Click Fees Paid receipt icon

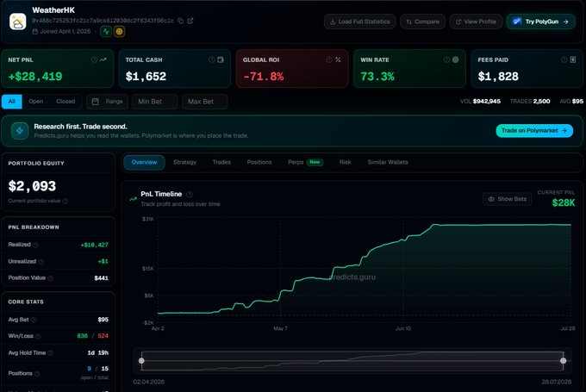pyautogui.click(x=573, y=59)
